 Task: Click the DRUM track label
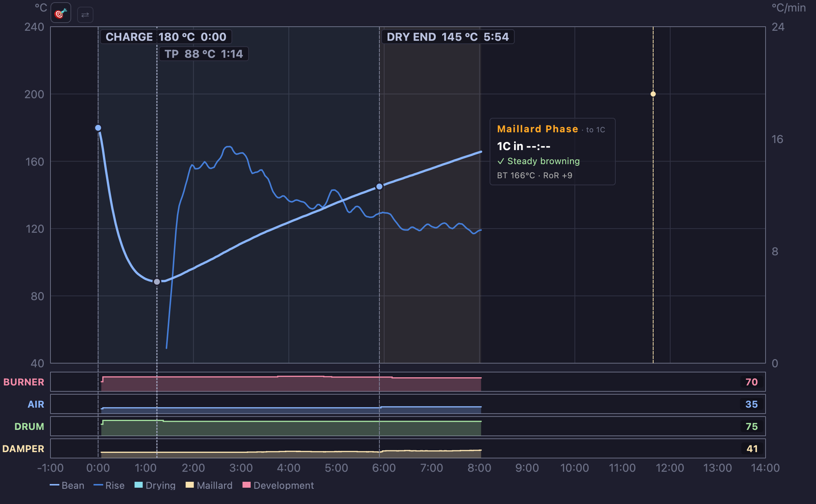29,427
